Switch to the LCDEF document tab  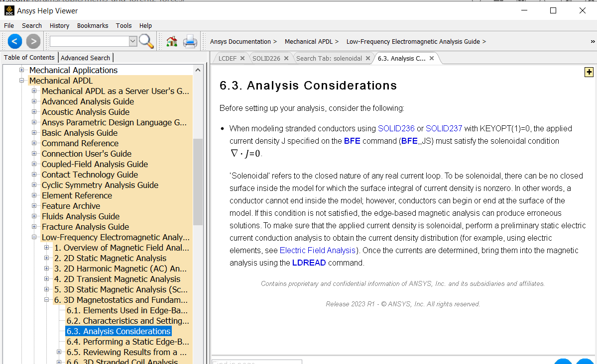click(x=228, y=58)
